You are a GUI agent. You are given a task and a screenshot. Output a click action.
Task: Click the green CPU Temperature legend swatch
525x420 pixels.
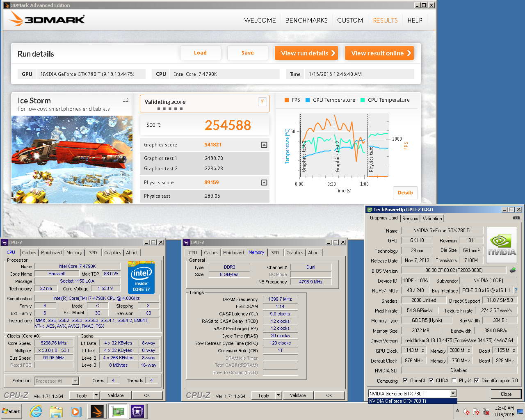[x=363, y=100]
